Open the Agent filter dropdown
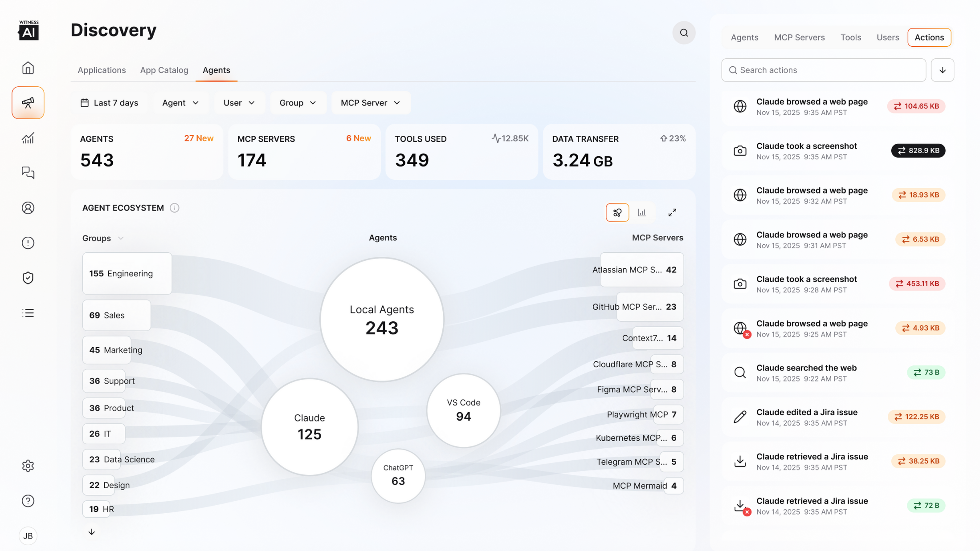980x551 pixels. (x=180, y=103)
